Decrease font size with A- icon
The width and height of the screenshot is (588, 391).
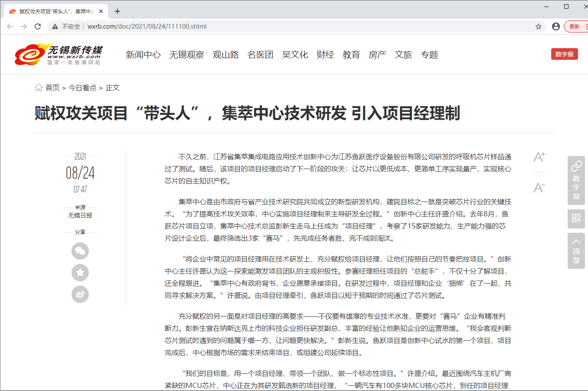coord(539,188)
